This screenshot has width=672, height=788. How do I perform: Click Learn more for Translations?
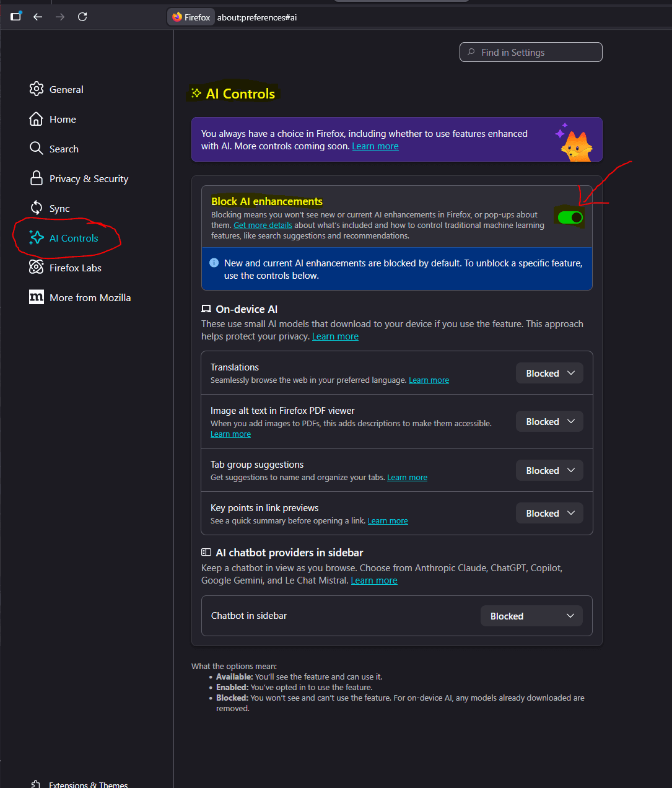click(429, 380)
